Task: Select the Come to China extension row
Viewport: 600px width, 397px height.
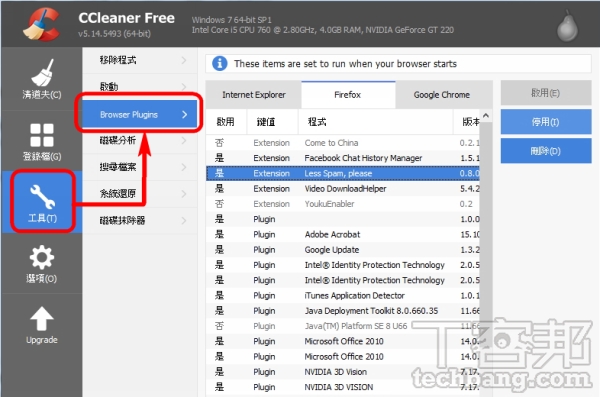Action: (343, 143)
